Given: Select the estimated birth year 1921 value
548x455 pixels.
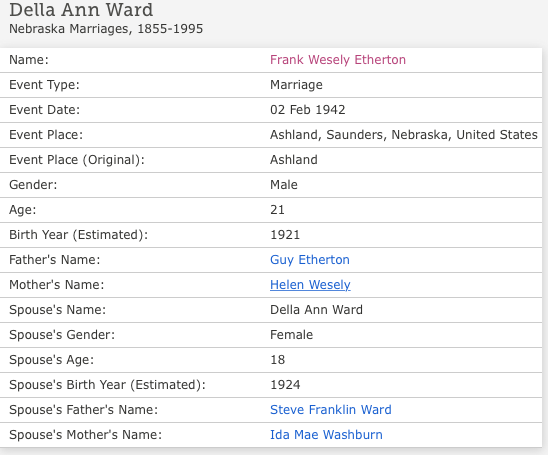Looking at the screenshot, I should click(285, 234).
